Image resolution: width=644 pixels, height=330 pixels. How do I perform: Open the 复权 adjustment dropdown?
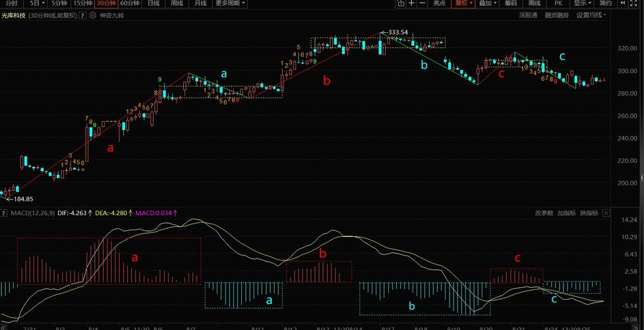463,3
